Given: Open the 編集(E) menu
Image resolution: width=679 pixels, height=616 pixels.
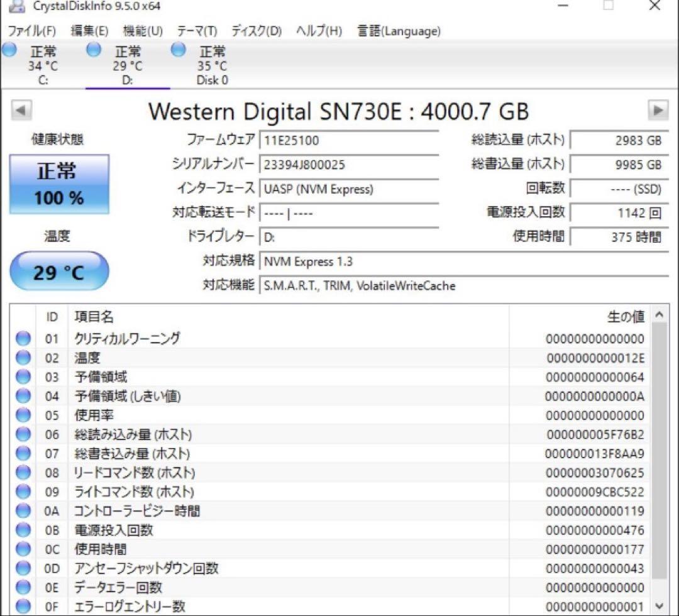Looking at the screenshot, I should tap(89, 31).
